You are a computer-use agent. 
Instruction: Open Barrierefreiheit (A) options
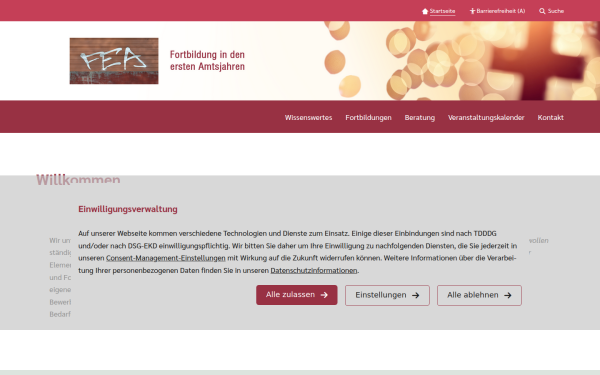pos(501,11)
